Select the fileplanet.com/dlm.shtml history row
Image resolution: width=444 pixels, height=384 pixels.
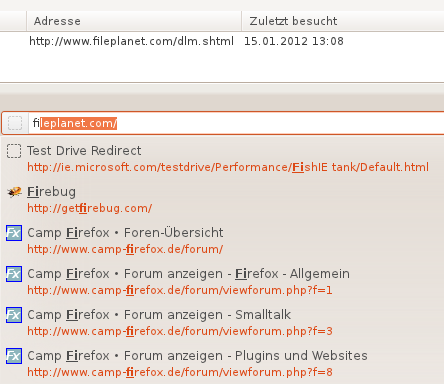click(222, 41)
